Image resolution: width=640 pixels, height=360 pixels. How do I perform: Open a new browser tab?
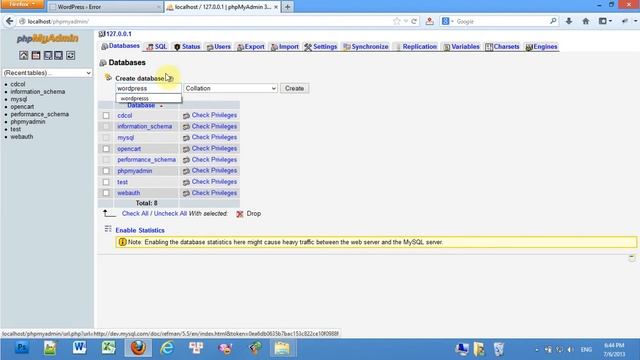click(287, 7)
